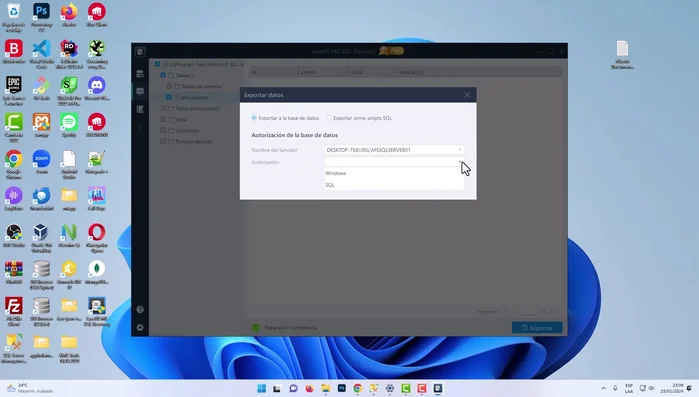Click the Pro badge in the title bar
This screenshot has width=699, height=397.
point(391,51)
